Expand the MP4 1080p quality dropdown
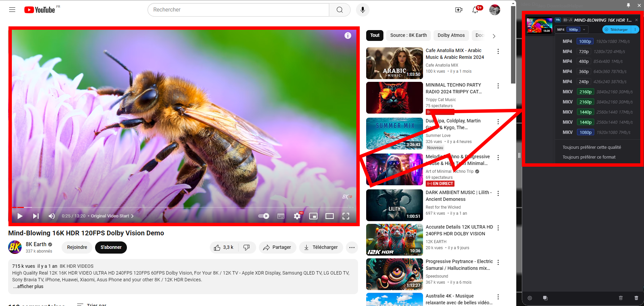 [x=571, y=29]
